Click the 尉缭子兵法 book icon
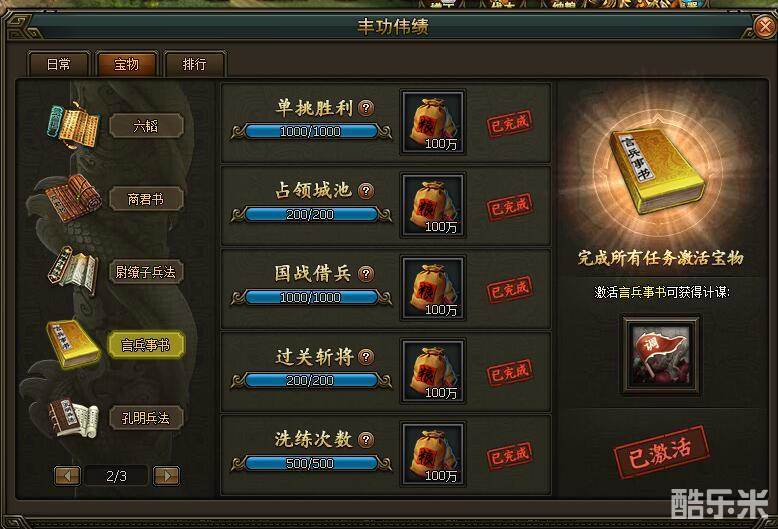The width and height of the screenshot is (778, 529). [x=73, y=271]
